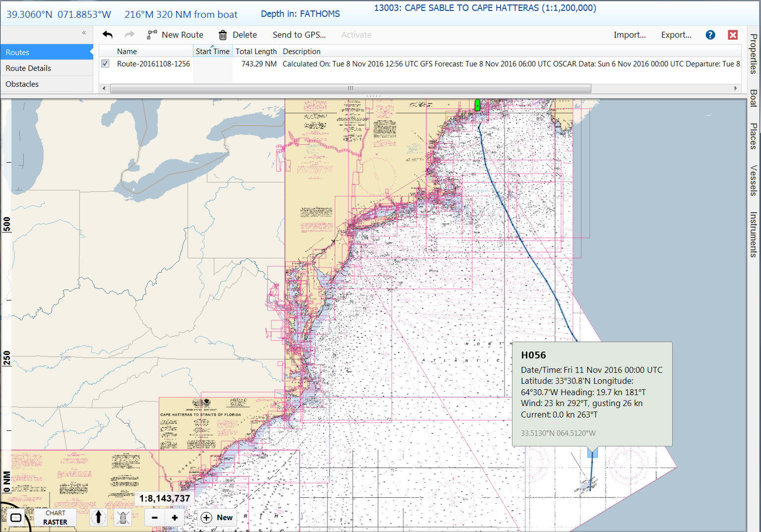
Task: Click the green boat marker on the chart
Action: (477, 105)
